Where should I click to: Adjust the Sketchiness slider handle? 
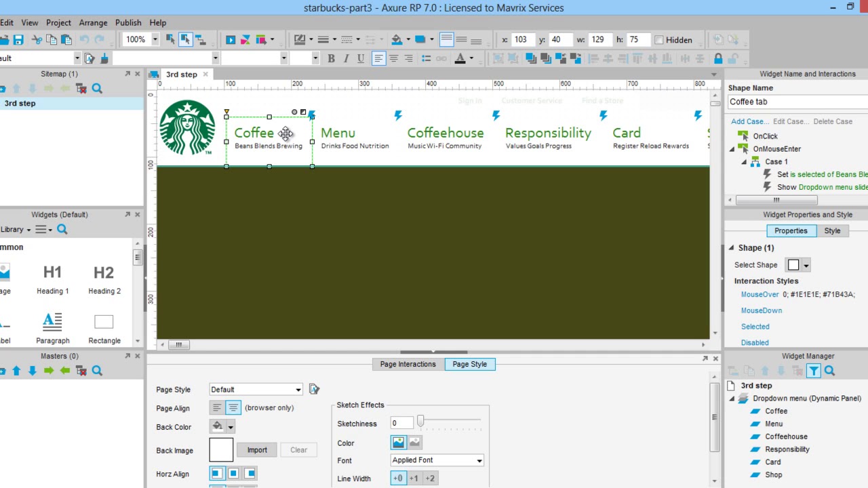(420, 422)
